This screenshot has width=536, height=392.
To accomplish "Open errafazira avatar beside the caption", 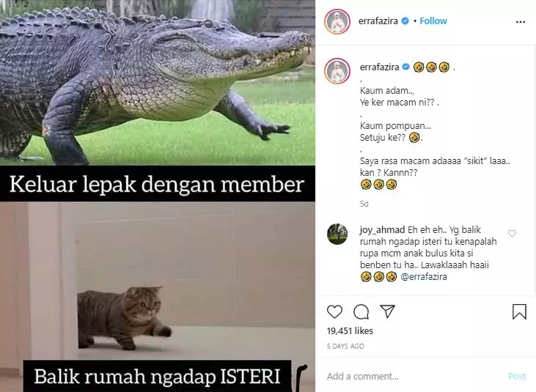I will (337, 71).
